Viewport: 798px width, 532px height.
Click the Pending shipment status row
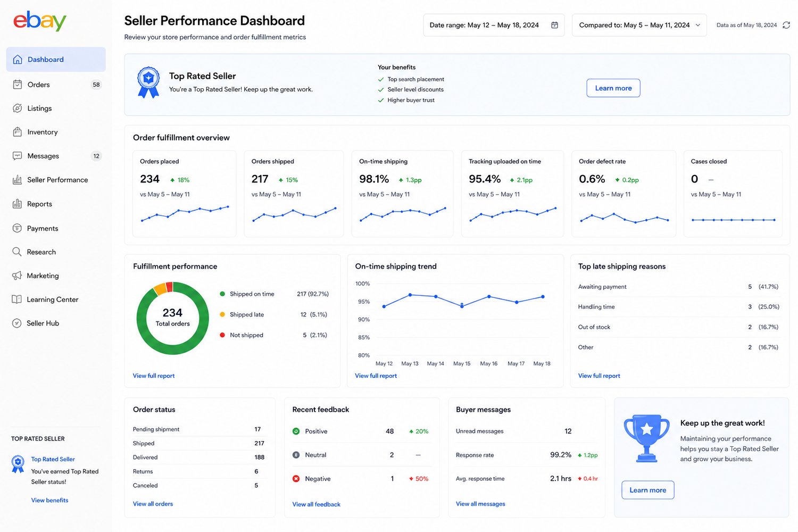[x=198, y=429]
